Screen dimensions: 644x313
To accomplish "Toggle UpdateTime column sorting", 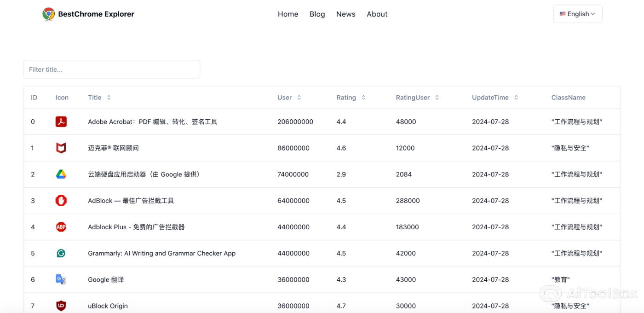I will 516,97.
